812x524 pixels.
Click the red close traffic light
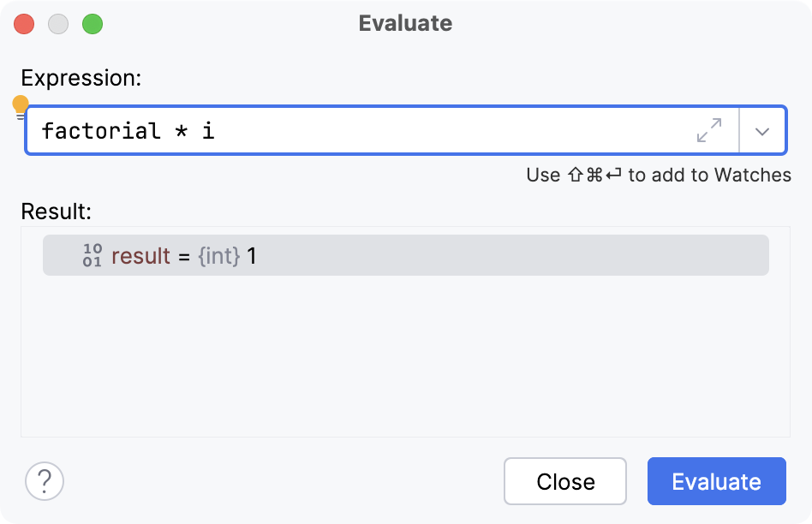coord(24,24)
